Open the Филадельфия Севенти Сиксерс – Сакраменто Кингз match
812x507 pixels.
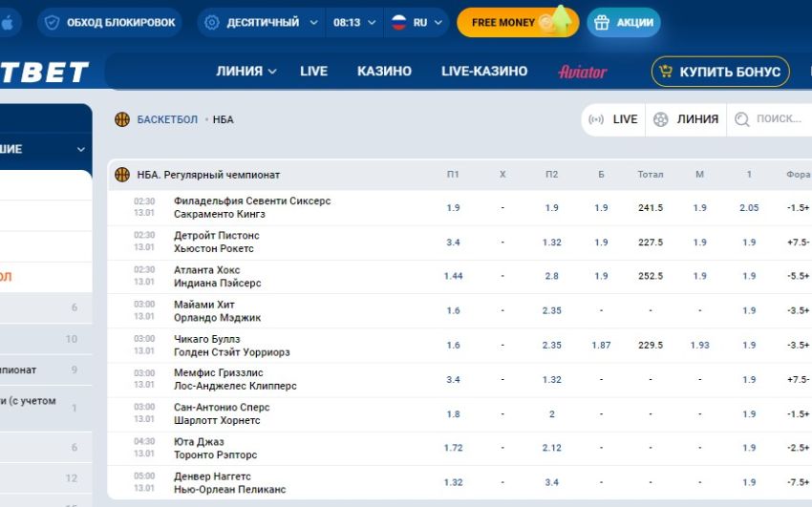click(x=252, y=207)
